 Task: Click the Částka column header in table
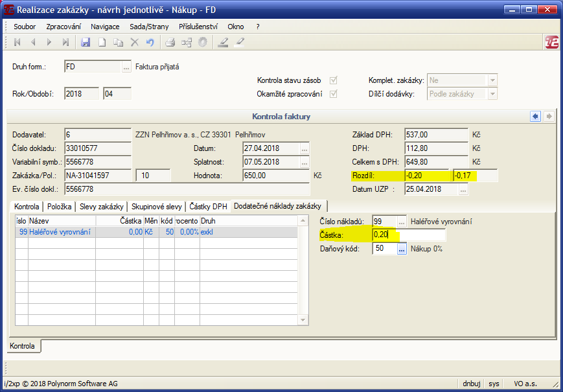[x=120, y=221]
